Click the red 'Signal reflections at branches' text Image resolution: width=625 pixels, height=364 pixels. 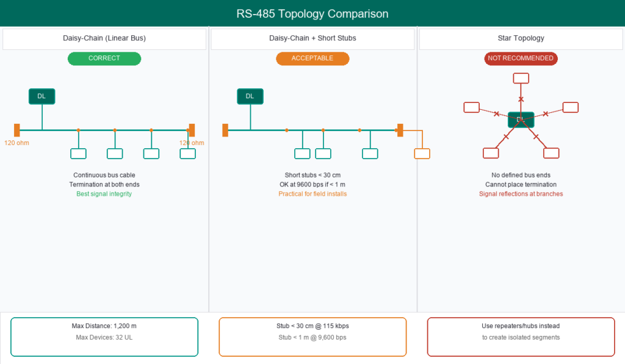click(x=521, y=194)
